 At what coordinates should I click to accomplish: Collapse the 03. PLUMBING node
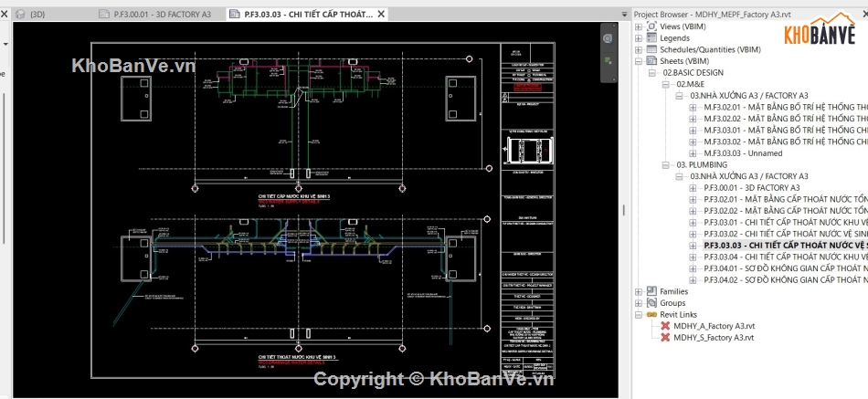point(665,165)
